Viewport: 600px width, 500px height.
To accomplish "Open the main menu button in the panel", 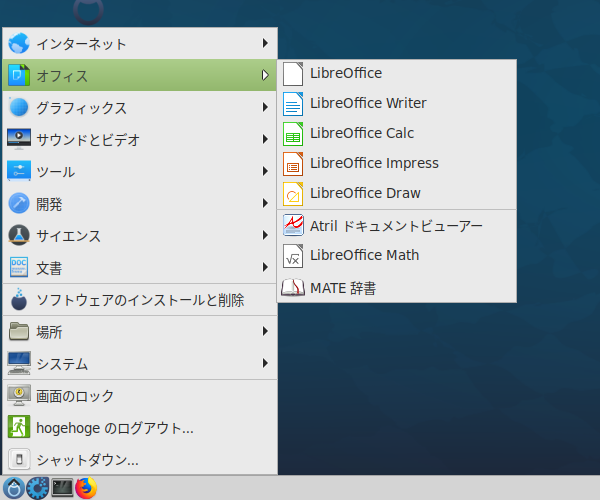I will 14,488.
